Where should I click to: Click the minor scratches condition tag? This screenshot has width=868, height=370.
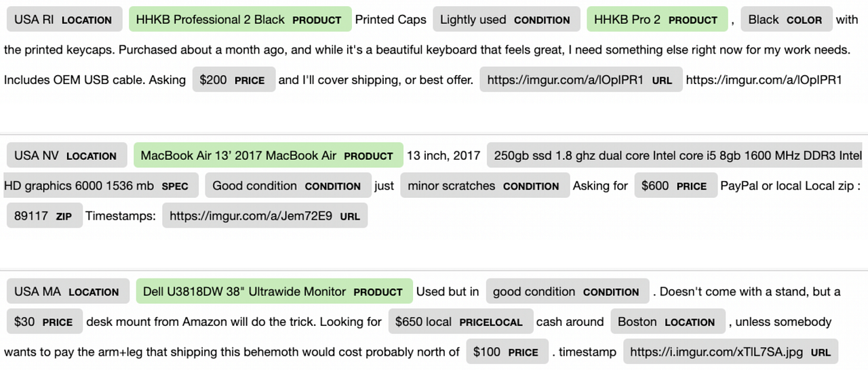(x=485, y=186)
